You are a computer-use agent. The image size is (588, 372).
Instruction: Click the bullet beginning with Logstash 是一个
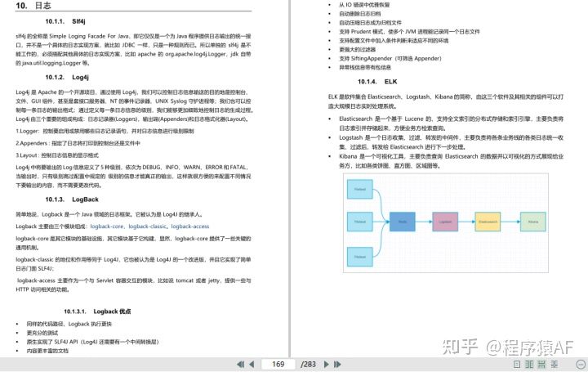(x=451, y=142)
